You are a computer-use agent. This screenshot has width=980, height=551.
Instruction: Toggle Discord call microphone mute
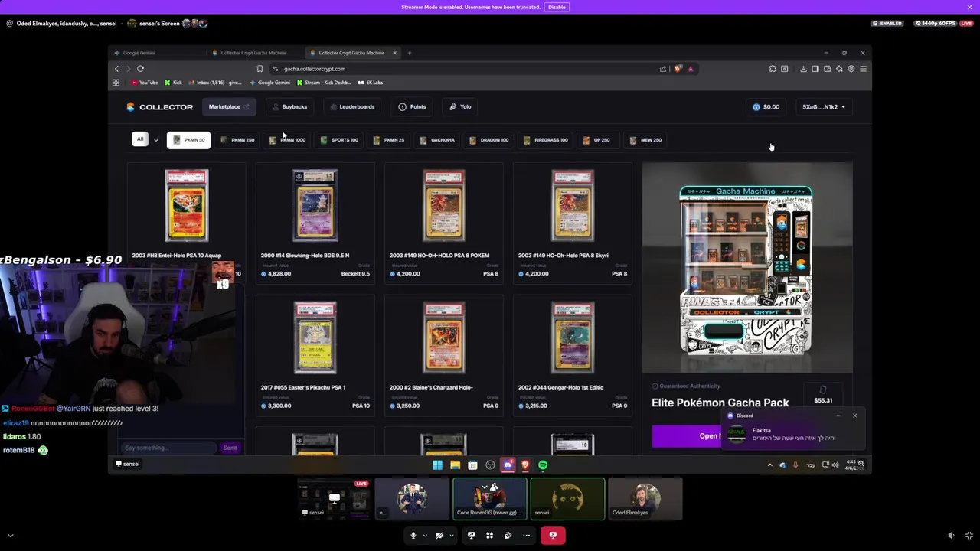pos(413,536)
